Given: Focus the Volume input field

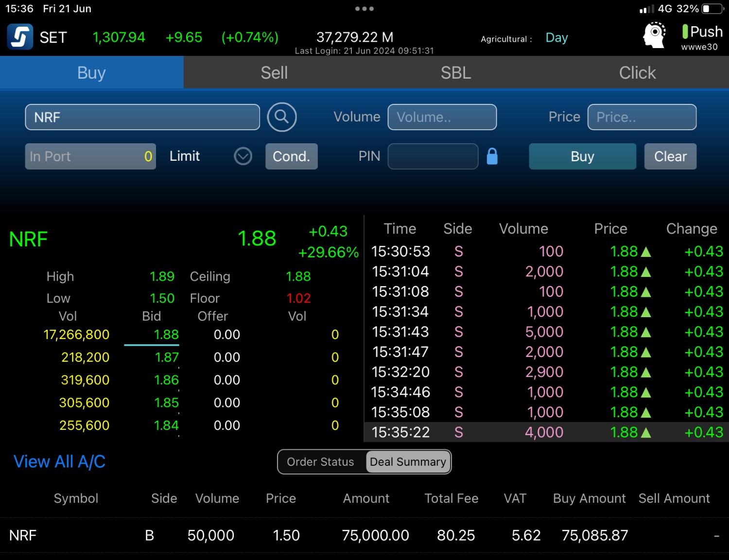Looking at the screenshot, I should point(442,117).
